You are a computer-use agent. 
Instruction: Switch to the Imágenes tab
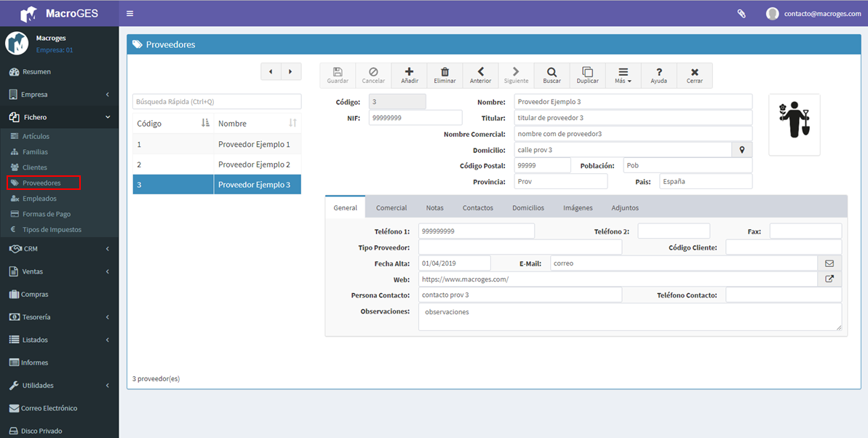[x=578, y=207]
